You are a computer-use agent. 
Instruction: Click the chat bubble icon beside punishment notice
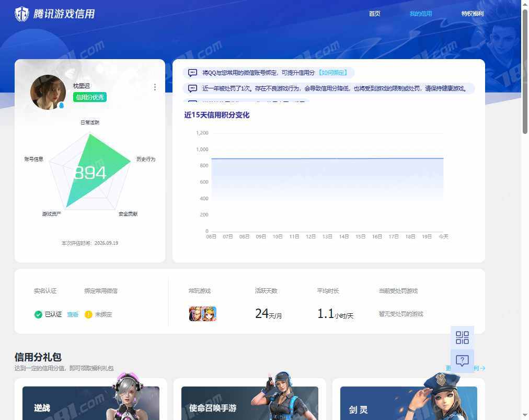(192, 88)
